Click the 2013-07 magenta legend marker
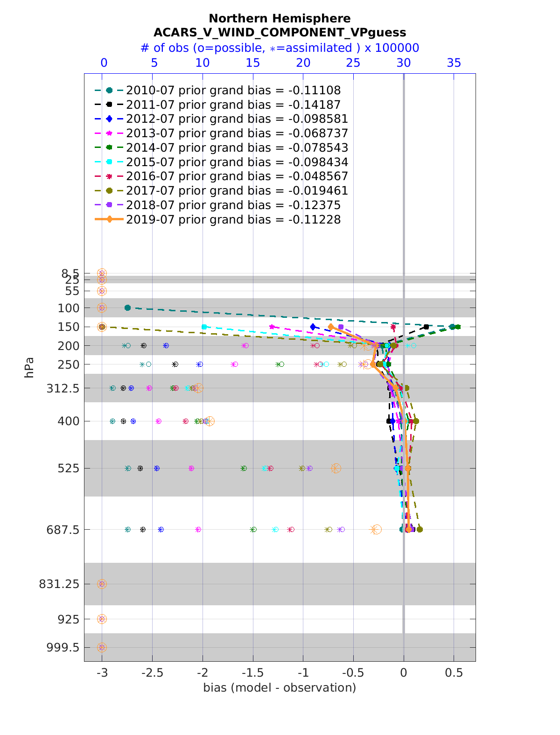This screenshot has width=560, height=735. tap(109, 133)
